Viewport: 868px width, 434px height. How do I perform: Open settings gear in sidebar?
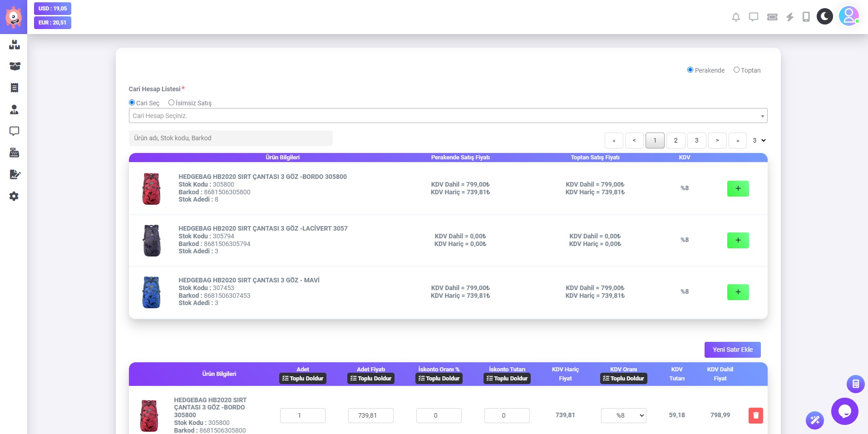click(14, 196)
